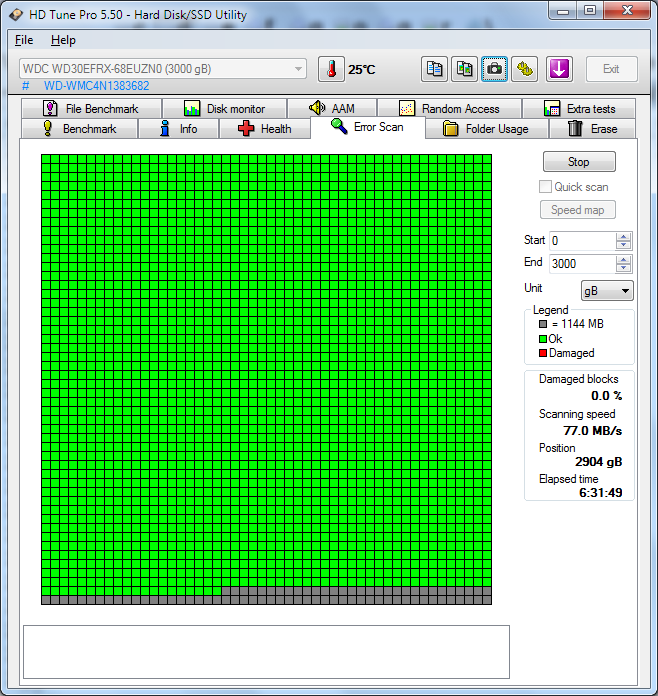
Task: Click the gray block-size legend swatch
Action: tap(543, 324)
